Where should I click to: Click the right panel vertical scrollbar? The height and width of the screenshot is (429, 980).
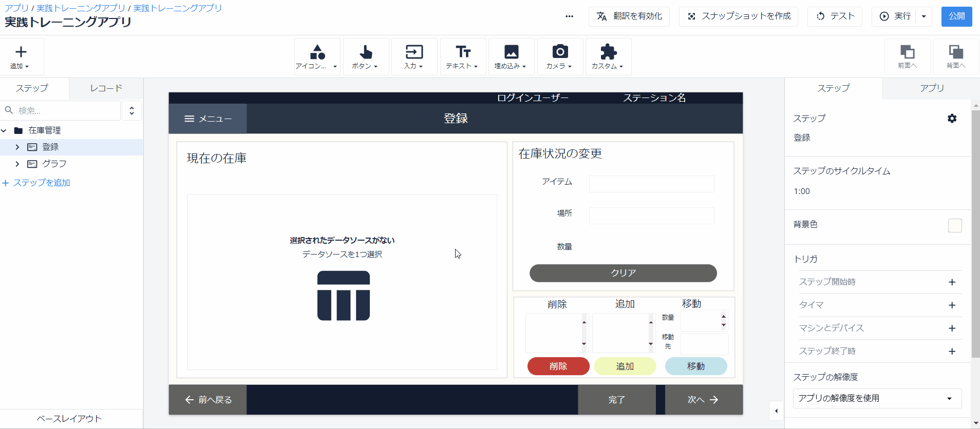(976, 233)
